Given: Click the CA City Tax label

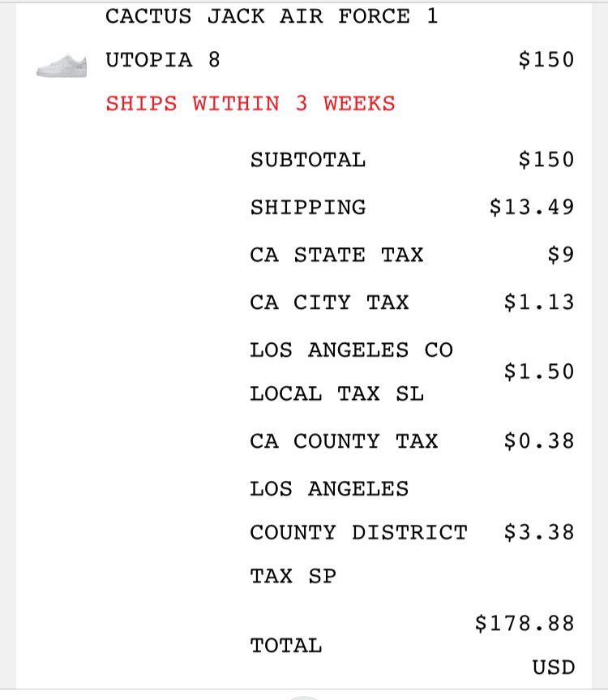Looking at the screenshot, I should (329, 303).
